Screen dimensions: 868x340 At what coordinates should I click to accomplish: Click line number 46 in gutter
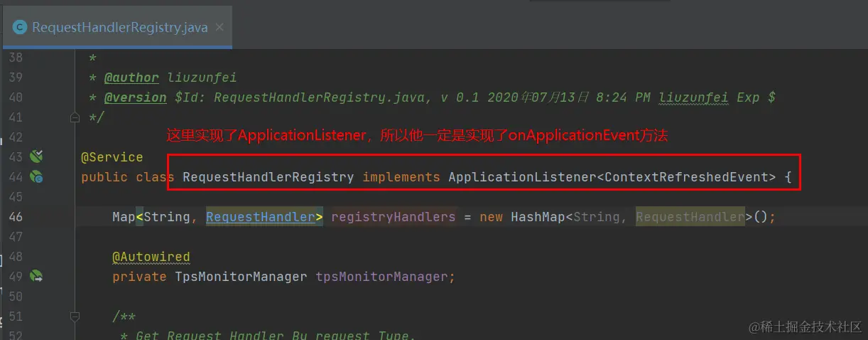(15, 217)
